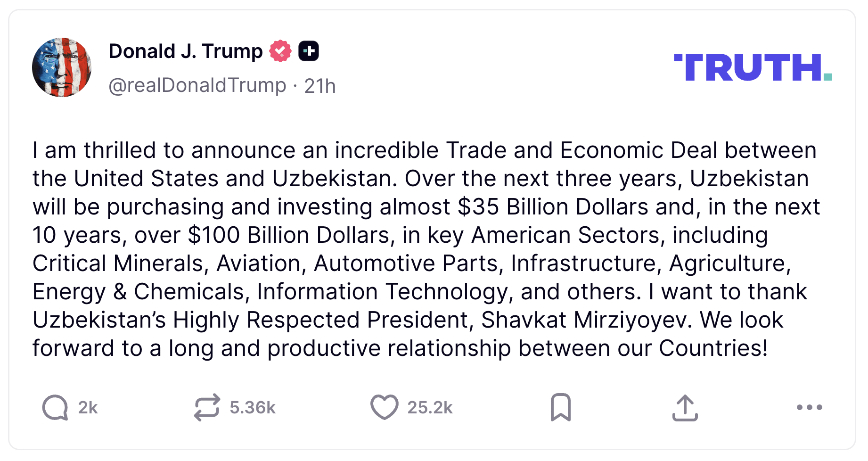Bookmark this post
Image resolution: width=868 pixels, height=461 pixels.
point(560,407)
